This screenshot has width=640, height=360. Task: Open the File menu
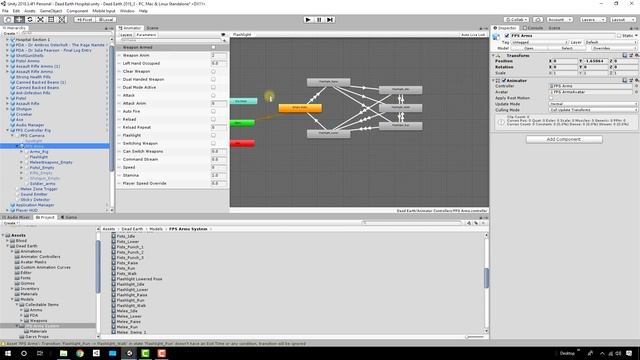(x=5, y=11)
